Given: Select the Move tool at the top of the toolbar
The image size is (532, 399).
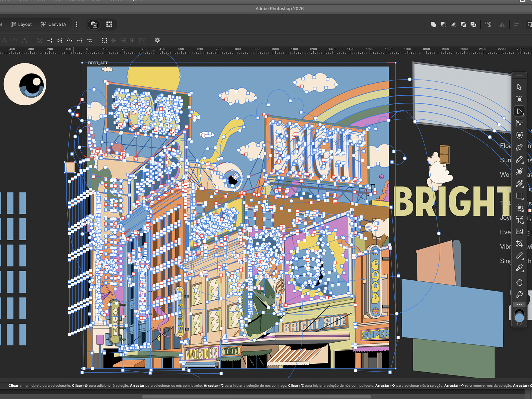Looking at the screenshot, I should (519, 87).
